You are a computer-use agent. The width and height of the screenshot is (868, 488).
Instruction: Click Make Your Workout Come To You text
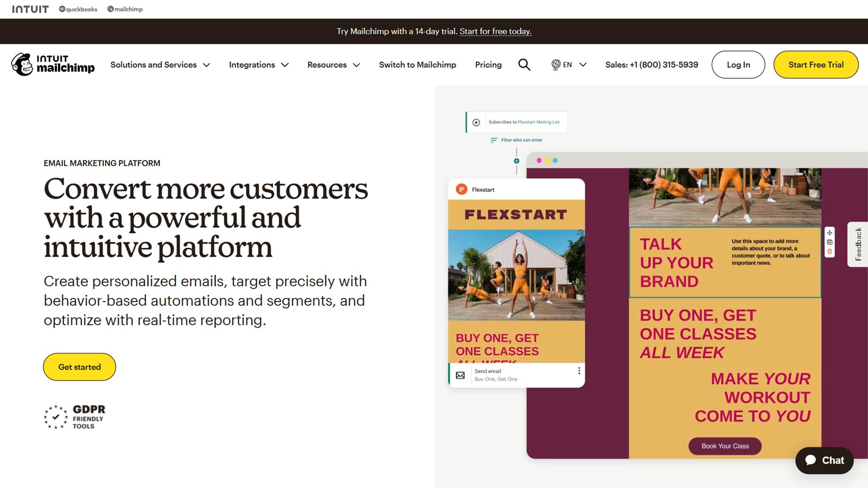click(x=753, y=397)
